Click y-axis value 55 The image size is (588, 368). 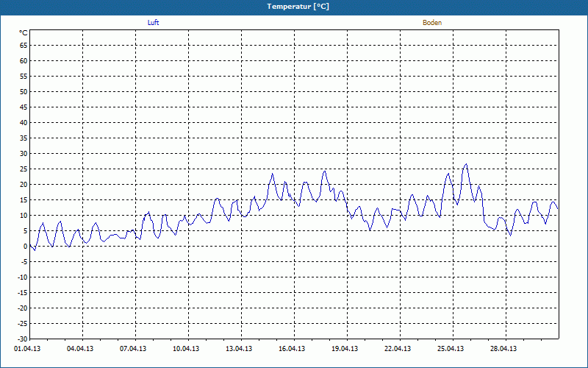point(24,77)
